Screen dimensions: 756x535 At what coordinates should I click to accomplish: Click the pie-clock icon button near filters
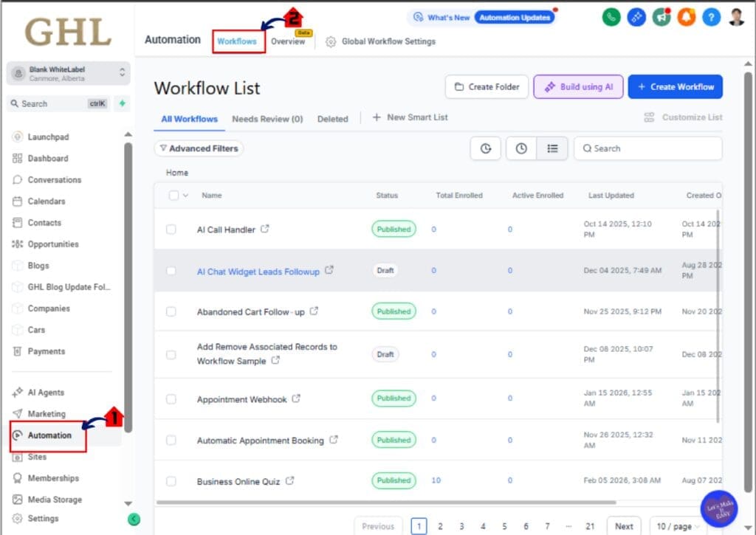(486, 148)
